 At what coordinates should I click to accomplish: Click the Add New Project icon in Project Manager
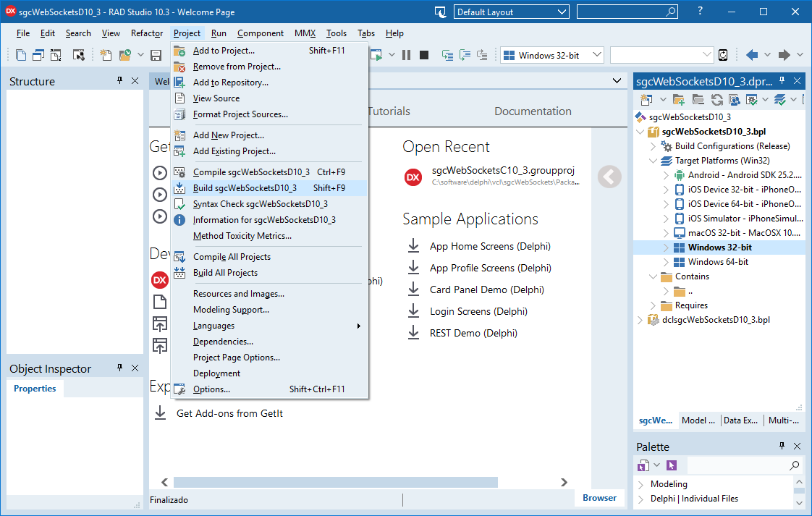(x=646, y=99)
